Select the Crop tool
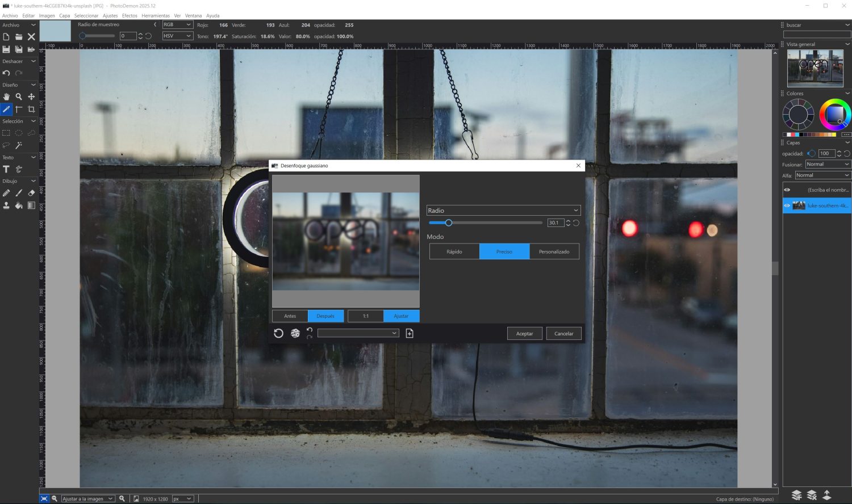This screenshot has height=504, width=852. point(31,109)
